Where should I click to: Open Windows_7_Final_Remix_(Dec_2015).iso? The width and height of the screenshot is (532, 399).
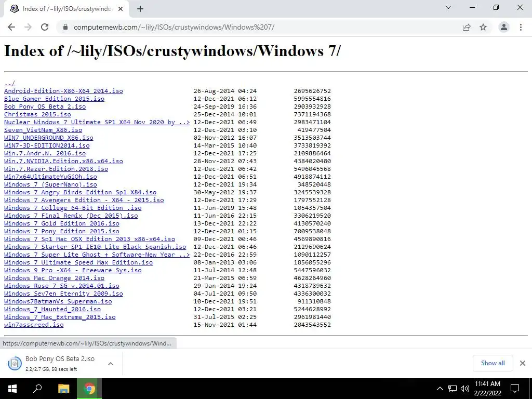pyautogui.click(x=71, y=216)
